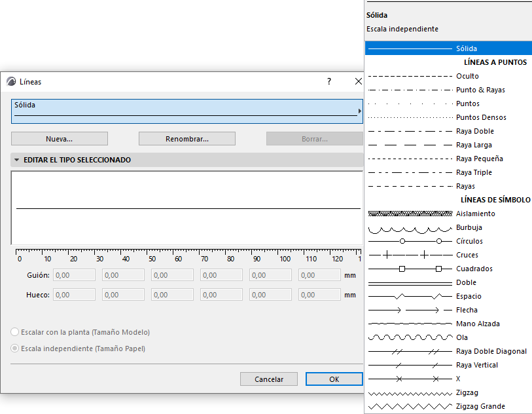This screenshot has width=532, height=414.
Task: Rename the line using Renombrar button
Action: coord(186,138)
